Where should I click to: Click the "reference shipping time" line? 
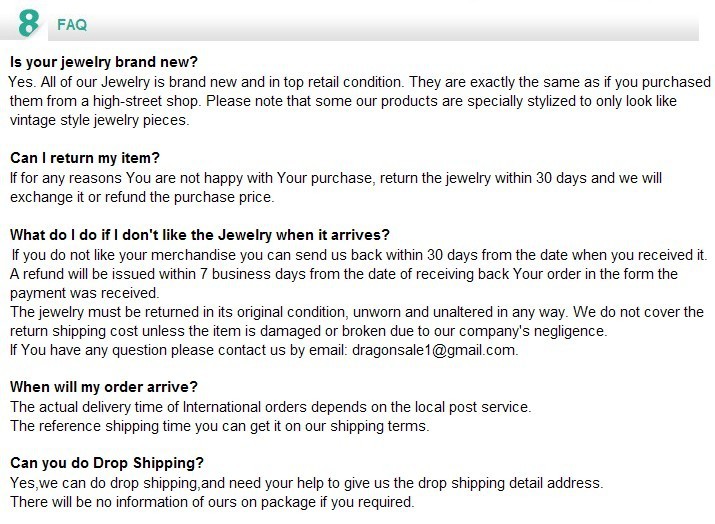point(220,426)
